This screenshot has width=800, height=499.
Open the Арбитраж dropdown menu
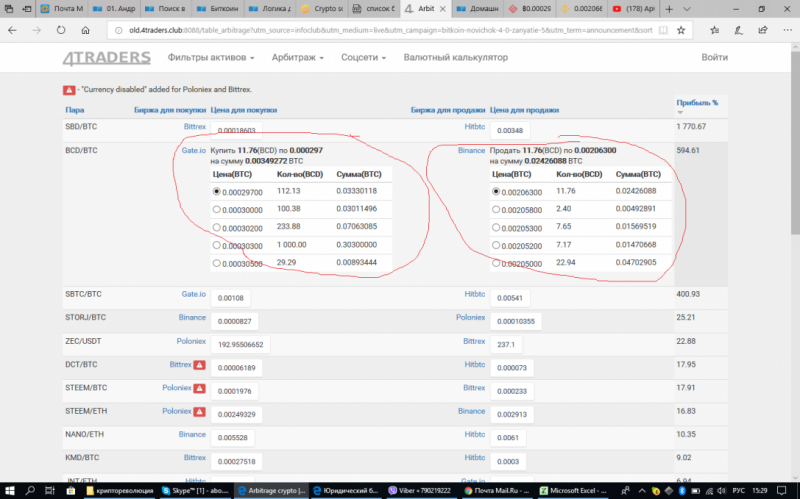(297, 57)
